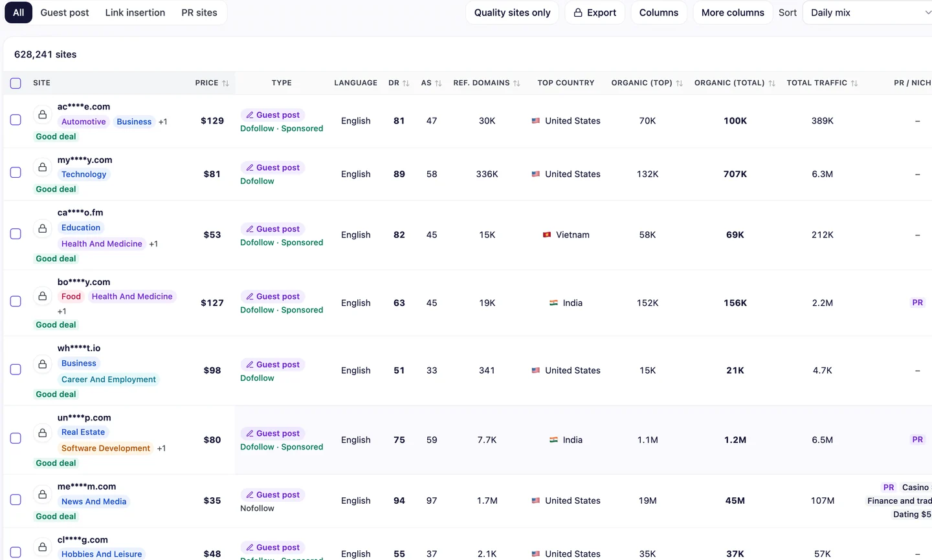This screenshot has height=560, width=932.
Task: Sort table by Price column arrows
Action: pyautogui.click(x=225, y=83)
